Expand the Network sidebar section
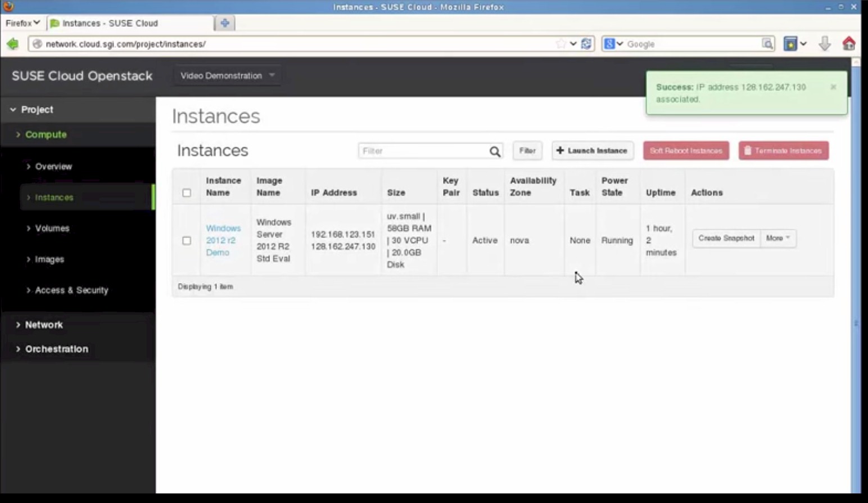868x503 pixels. click(44, 325)
